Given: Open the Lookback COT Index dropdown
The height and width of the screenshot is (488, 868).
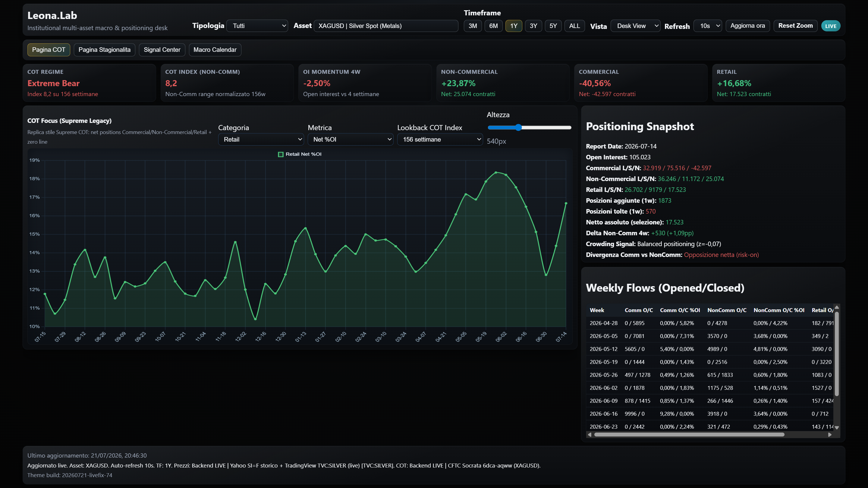Looking at the screenshot, I should pos(440,139).
